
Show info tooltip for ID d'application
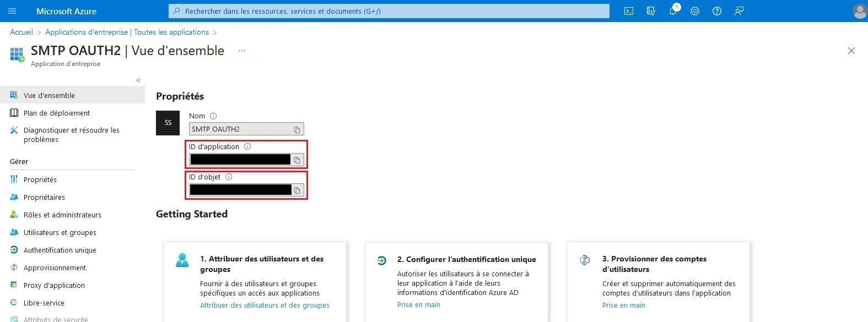[x=247, y=146]
